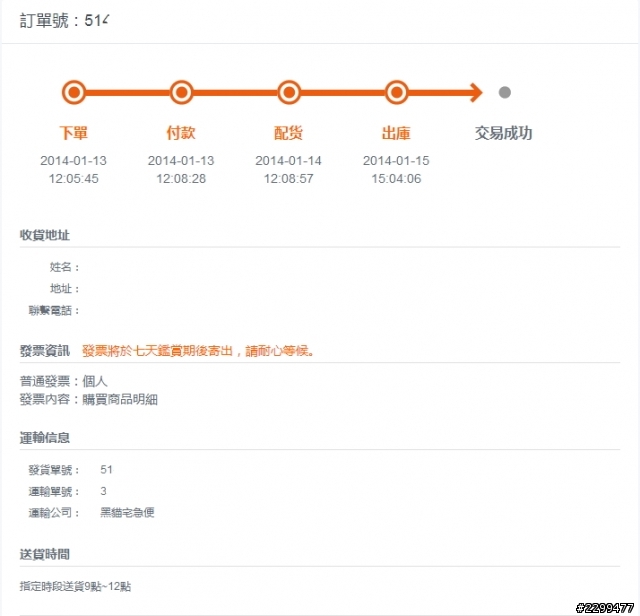Image resolution: width=640 pixels, height=616 pixels.
Task: Click the 發票資訊 section heading
Action: pyautogui.click(x=45, y=351)
